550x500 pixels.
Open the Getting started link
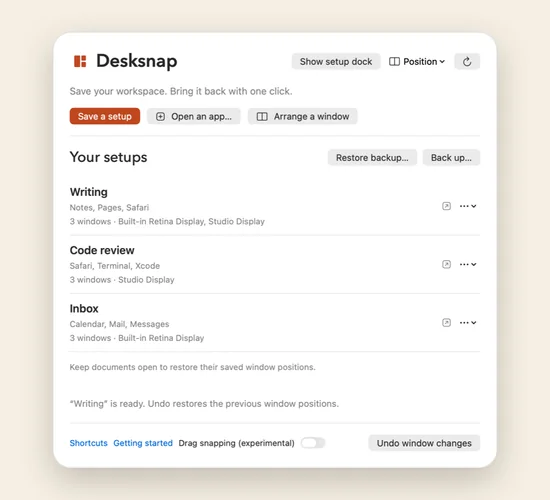143,443
